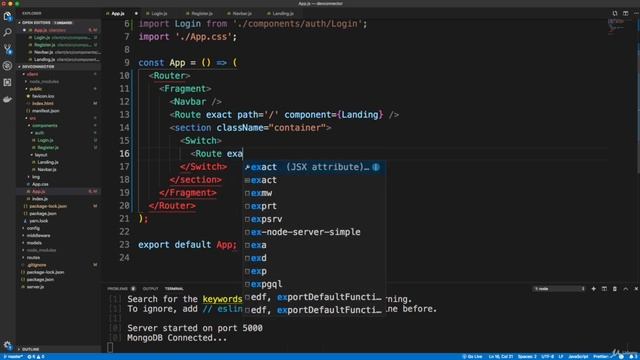Open line and column indicator
The width and height of the screenshot is (640, 360).
click(501, 357)
